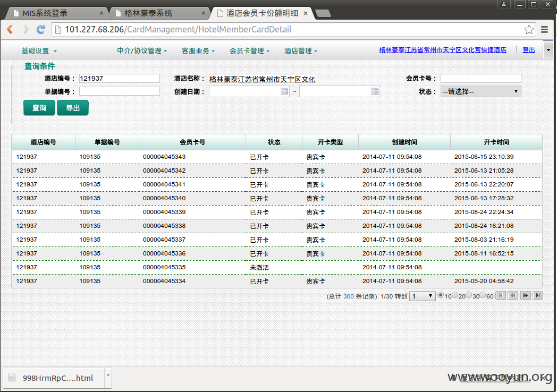
Task: Click the 酒店编号 input field
Action: (120, 79)
